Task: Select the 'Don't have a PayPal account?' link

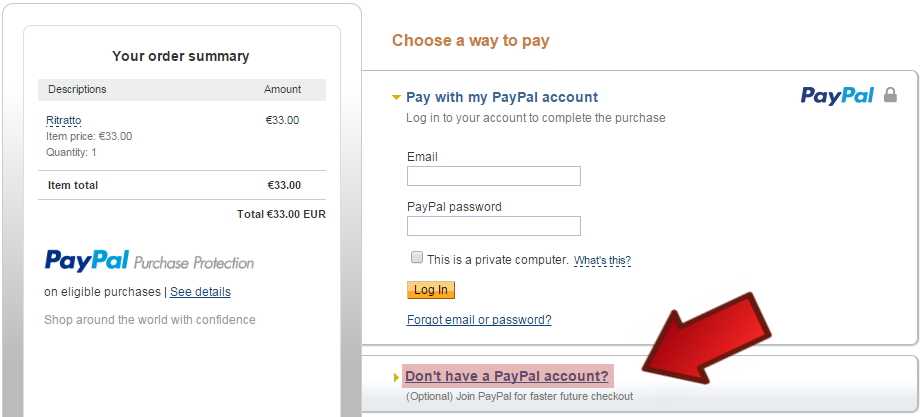Action: click(x=506, y=376)
